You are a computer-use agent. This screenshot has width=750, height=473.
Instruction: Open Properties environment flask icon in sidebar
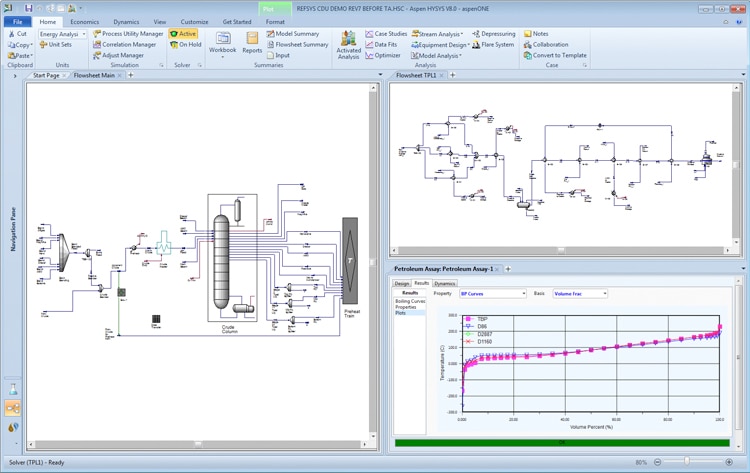(x=13, y=390)
